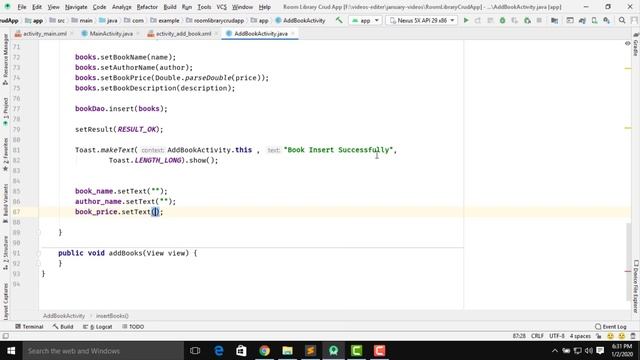Click the 87:28 cursor position indicator
The height and width of the screenshot is (360, 640).
click(x=519, y=336)
